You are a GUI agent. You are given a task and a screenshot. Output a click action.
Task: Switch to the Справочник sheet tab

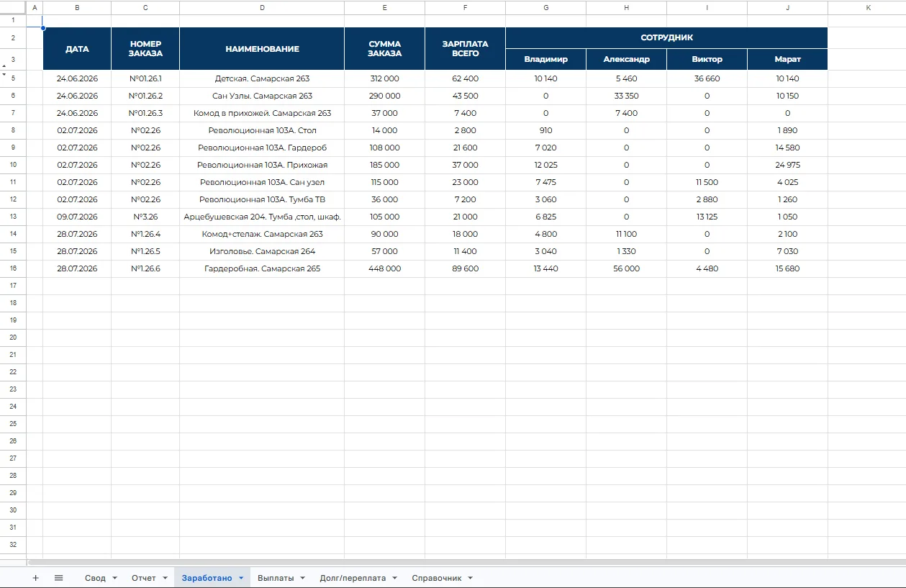click(x=436, y=578)
